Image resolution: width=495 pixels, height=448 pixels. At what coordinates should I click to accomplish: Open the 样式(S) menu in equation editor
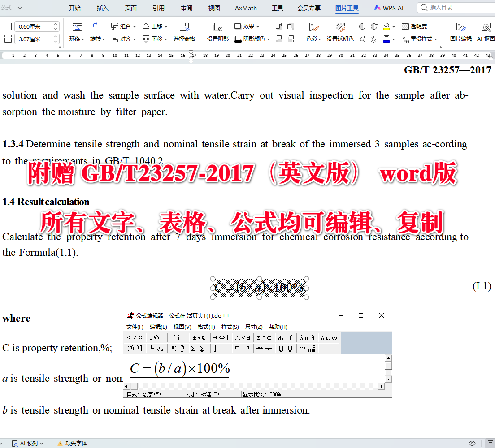230,327
